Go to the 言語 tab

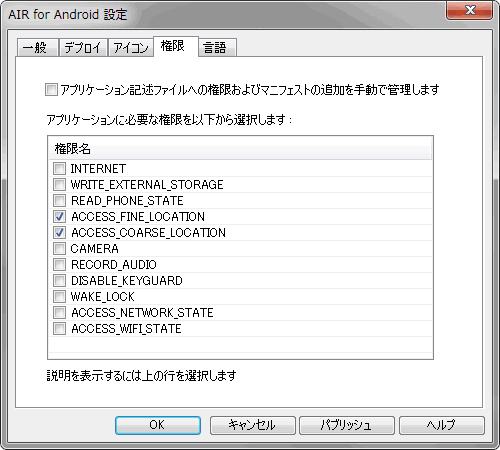pos(218,47)
